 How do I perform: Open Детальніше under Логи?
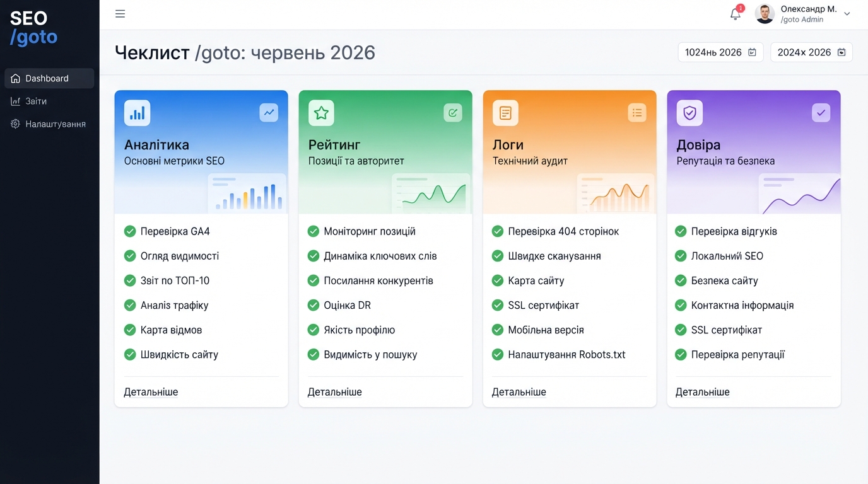(519, 392)
